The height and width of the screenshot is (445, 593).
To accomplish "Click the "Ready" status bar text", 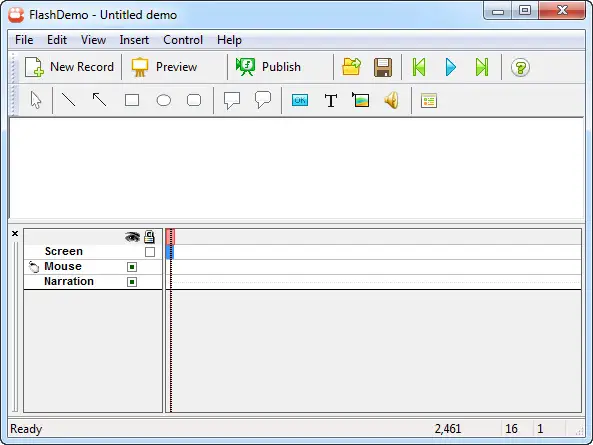I will 26,429.
